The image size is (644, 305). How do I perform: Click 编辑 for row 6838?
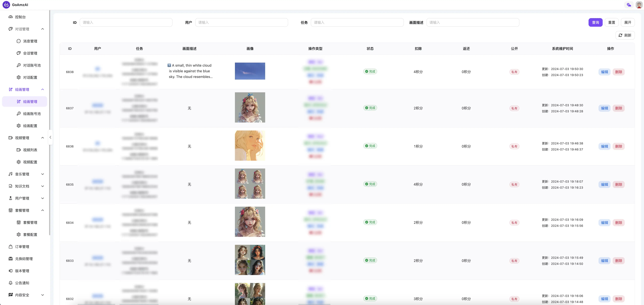(605, 72)
